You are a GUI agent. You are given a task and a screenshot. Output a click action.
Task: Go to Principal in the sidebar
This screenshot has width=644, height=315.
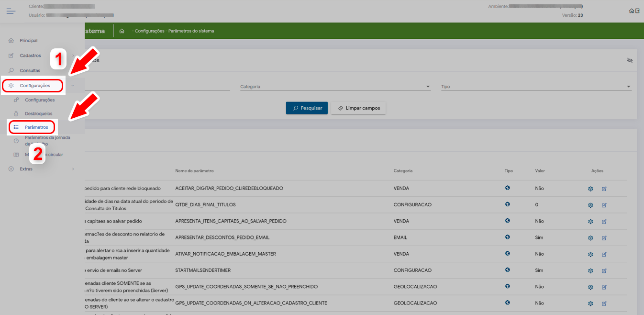tap(28, 41)
